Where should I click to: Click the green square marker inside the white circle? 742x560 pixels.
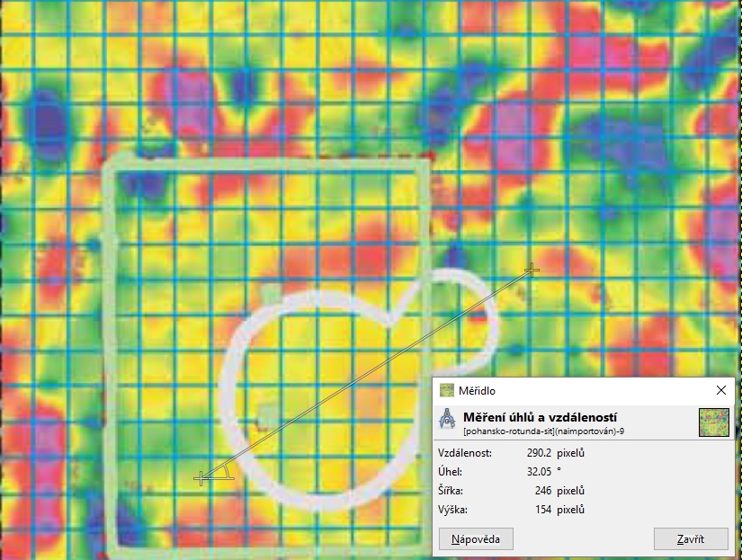[266, 414]
